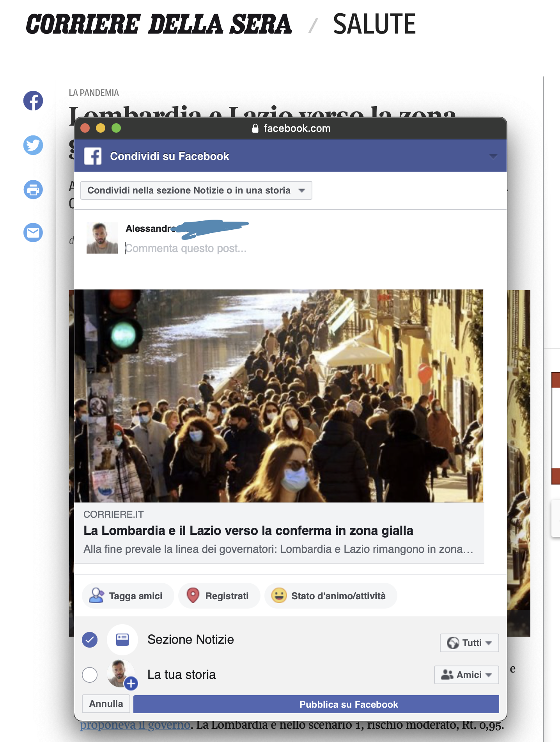Click the email share icon in Corriere sidebar
The width and height of the screenshot is (560, 742).
coord(33,233)
